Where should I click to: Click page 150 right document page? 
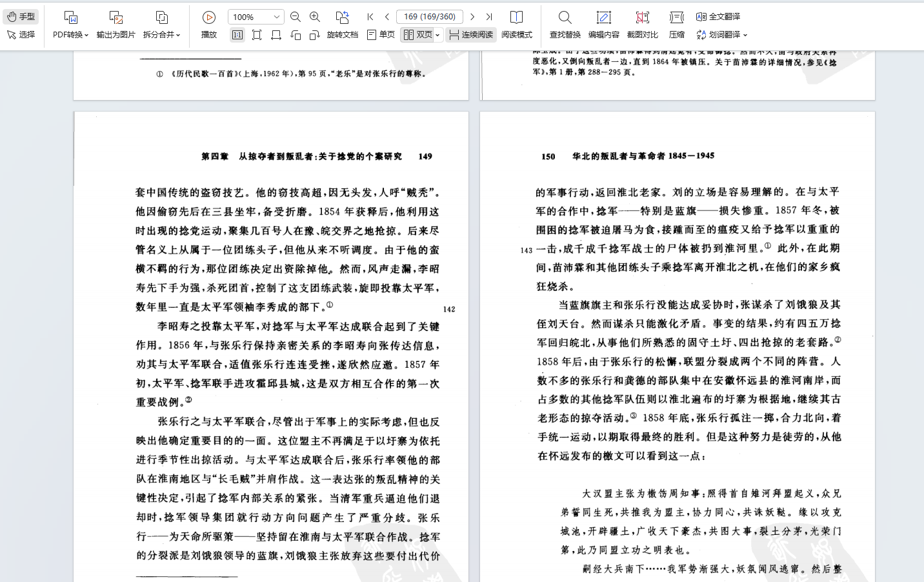coord(678,346)
